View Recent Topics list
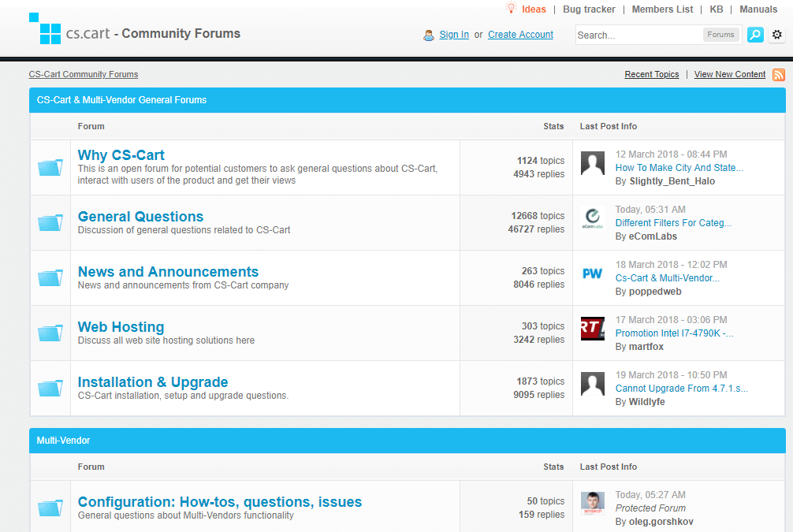793x532 pixels. click(651, 74)
